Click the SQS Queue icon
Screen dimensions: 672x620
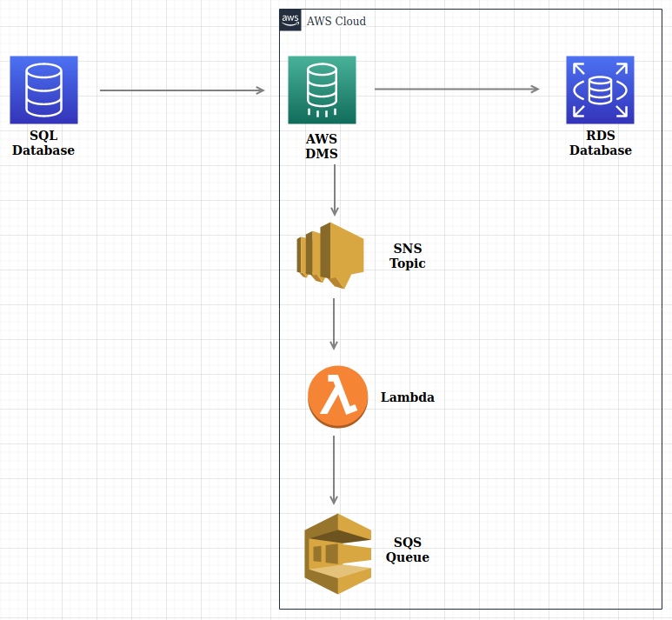click(x=337, y=554)
